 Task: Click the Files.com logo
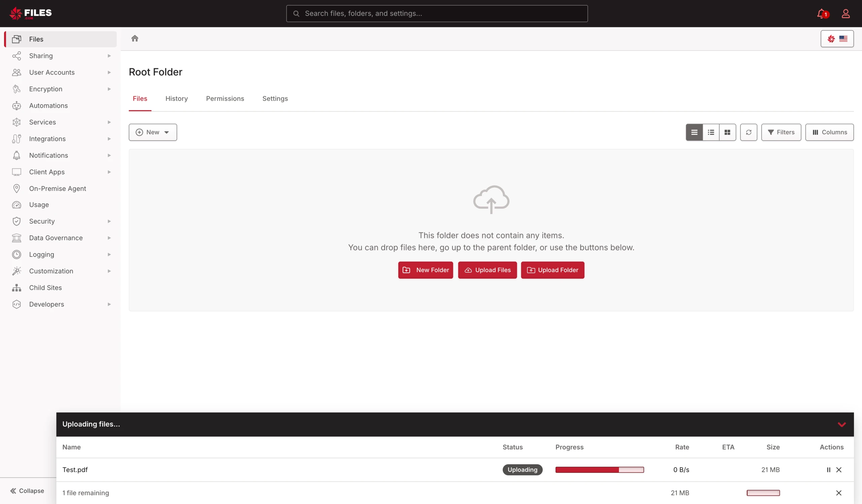pyautogui.click(x=30, y=13)
